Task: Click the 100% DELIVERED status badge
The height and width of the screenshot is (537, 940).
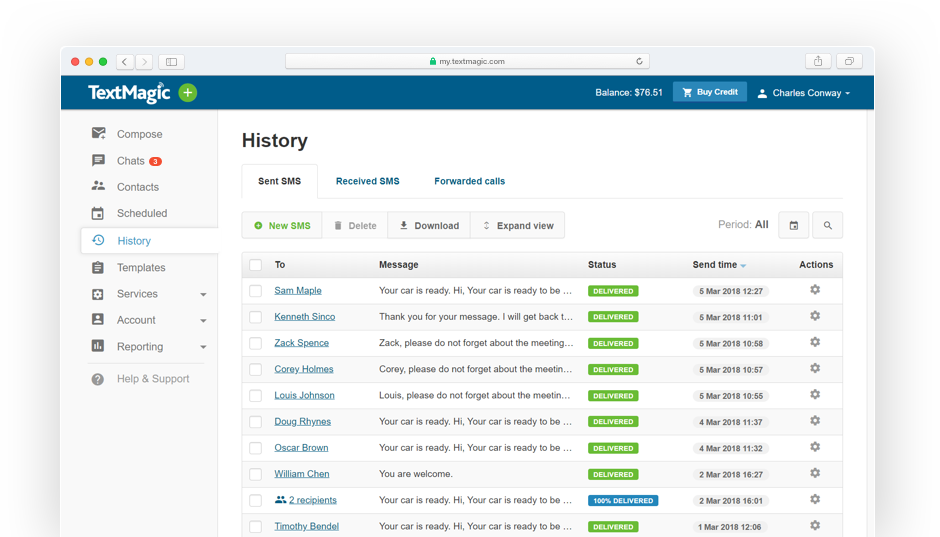Action: (x=623, y=500)
